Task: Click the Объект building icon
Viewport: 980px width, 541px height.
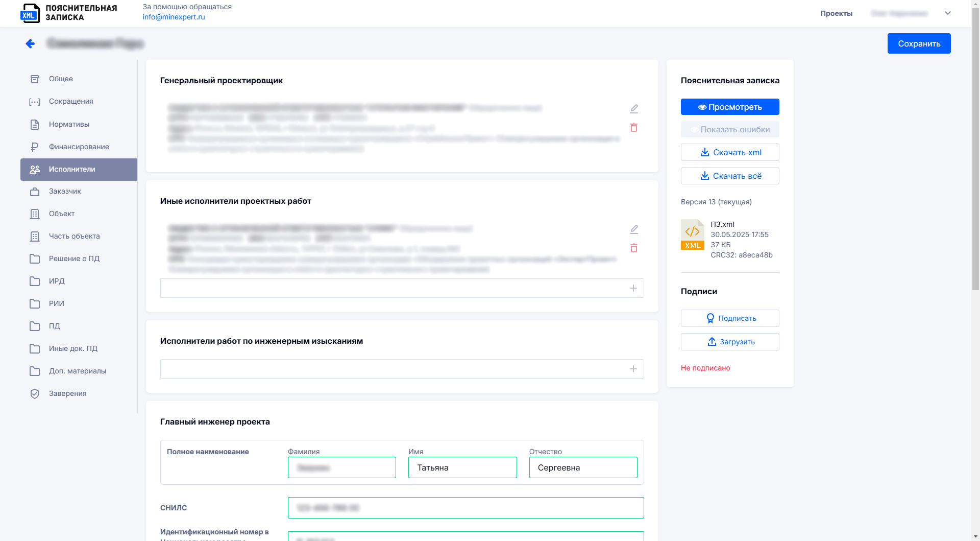Action: click(x=35, y=214)
